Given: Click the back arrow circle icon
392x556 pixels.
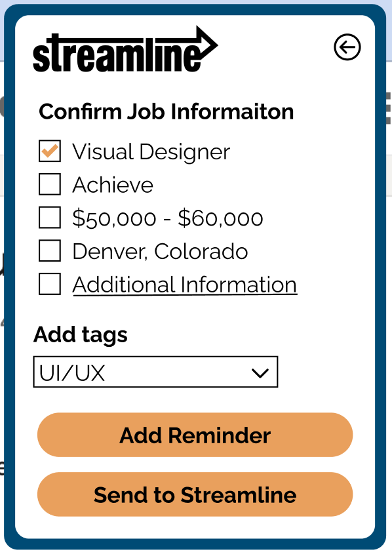Looking at the screenshot, I should point(347,47).
